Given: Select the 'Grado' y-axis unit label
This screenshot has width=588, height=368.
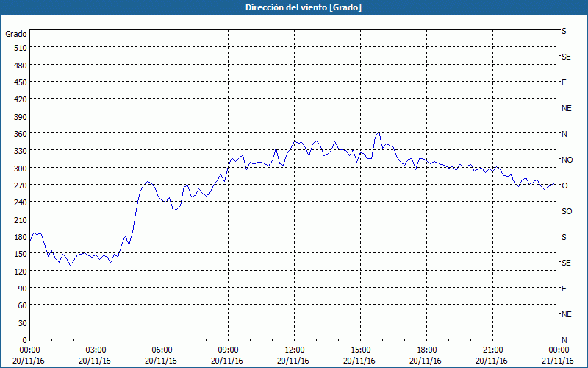Looking at the screenshot, I should pyautogui.click(x=16, y=34).
